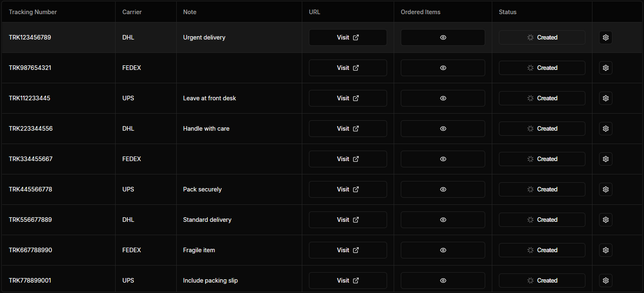Open the status control for TRK667788990

(x=542, y=250)
